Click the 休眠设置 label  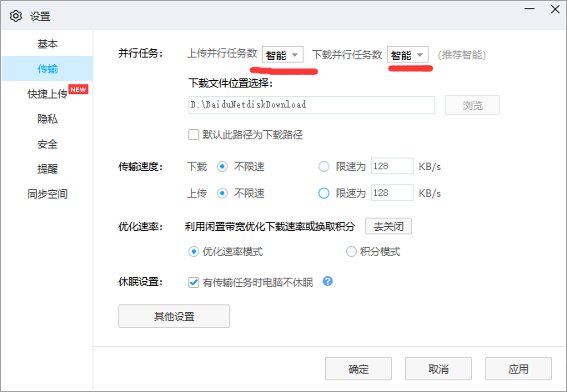(x=140, y=282)
